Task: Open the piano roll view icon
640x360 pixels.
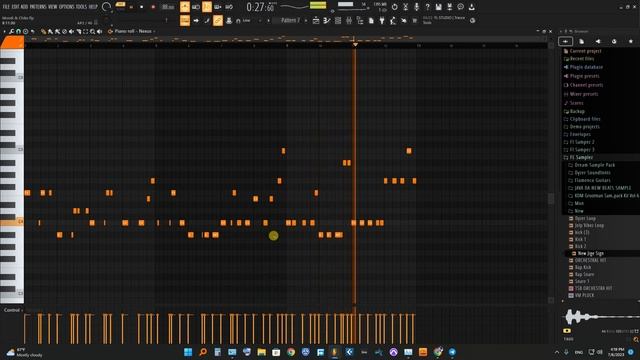Action: [327, 20]
